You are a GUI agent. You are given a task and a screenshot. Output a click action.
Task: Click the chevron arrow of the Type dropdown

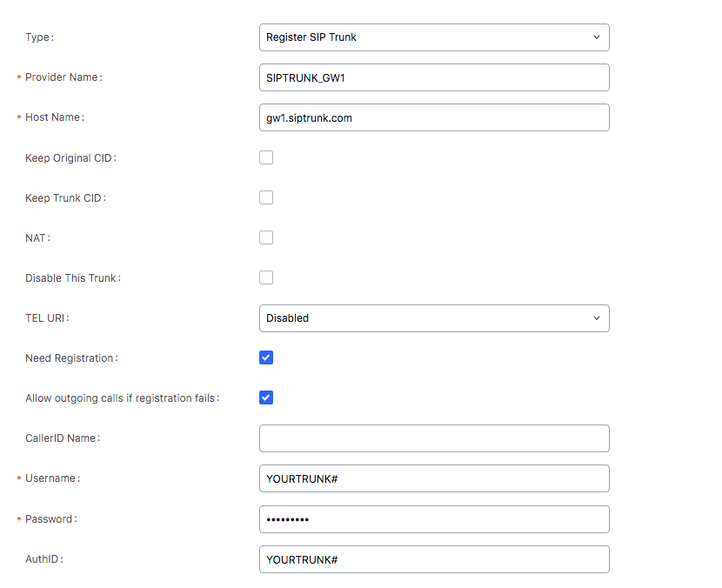point(597,37)
